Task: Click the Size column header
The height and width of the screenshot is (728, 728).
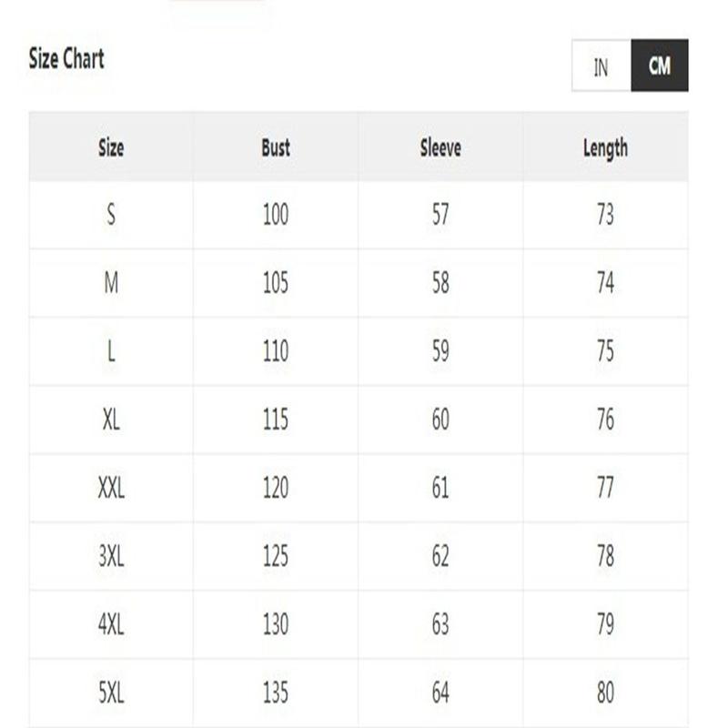Action: click(x=111, y=147)
